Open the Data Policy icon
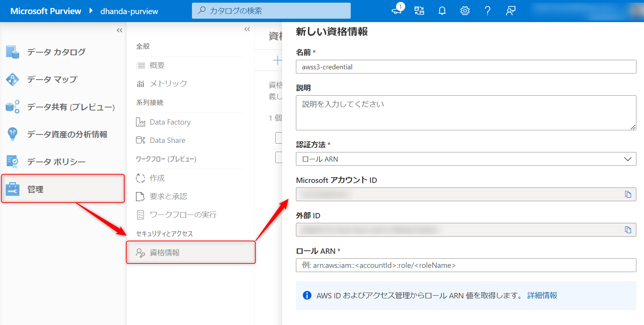The image size is (644, 325). coord(13,162)
